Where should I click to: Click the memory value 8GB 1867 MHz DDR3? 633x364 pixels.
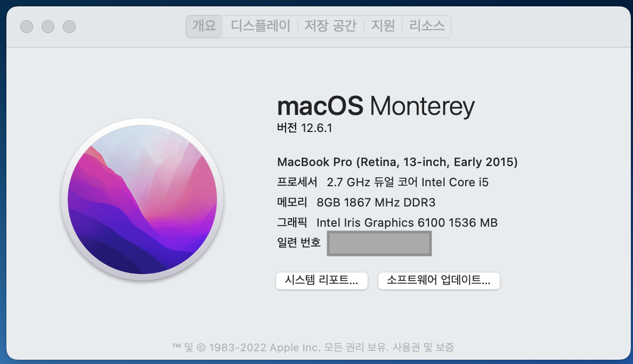point(376,202)
